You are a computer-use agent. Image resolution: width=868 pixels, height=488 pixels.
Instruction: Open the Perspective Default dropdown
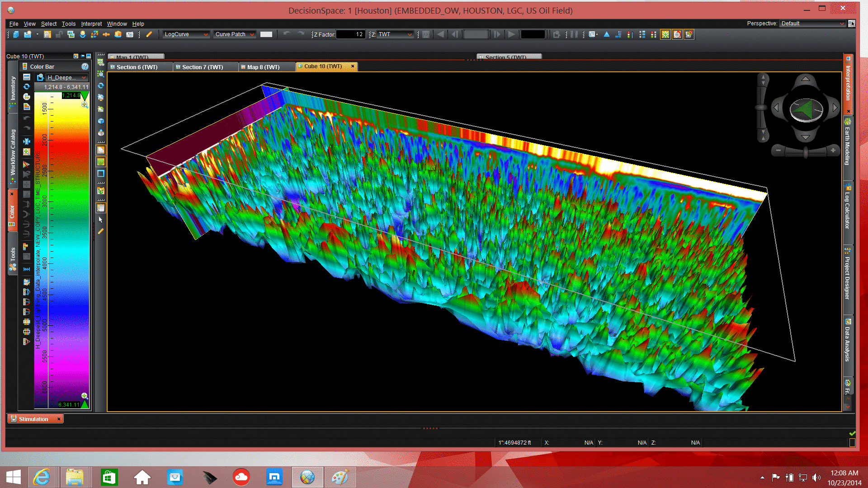click(x=812, y=23)
